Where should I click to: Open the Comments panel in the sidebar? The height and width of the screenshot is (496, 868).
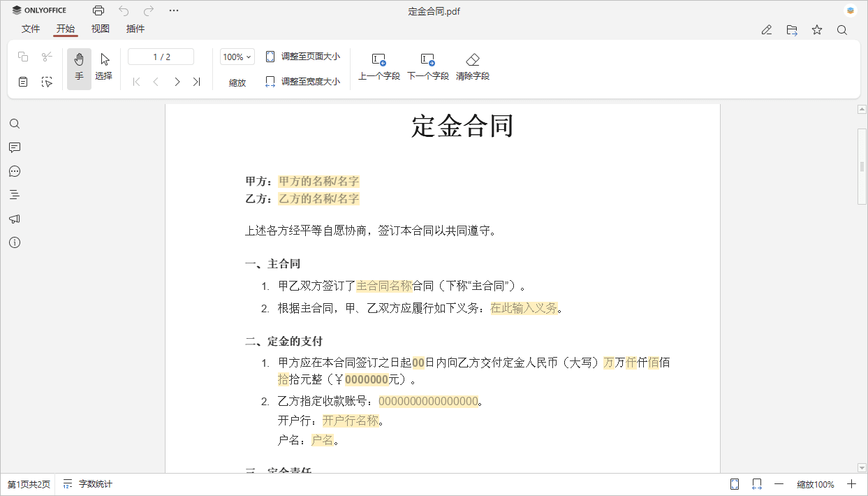pos(14,147)
